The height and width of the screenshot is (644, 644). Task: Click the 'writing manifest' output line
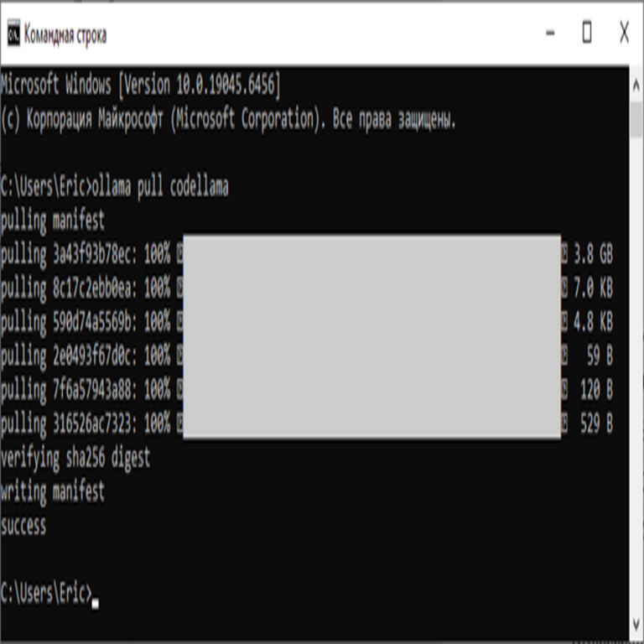click(x=53, y=492)
